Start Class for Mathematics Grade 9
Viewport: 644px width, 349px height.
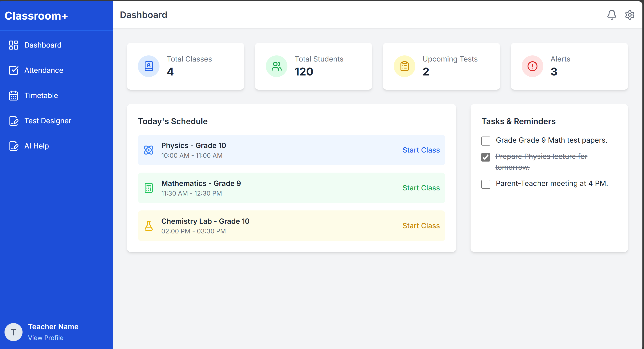(421, 188)
